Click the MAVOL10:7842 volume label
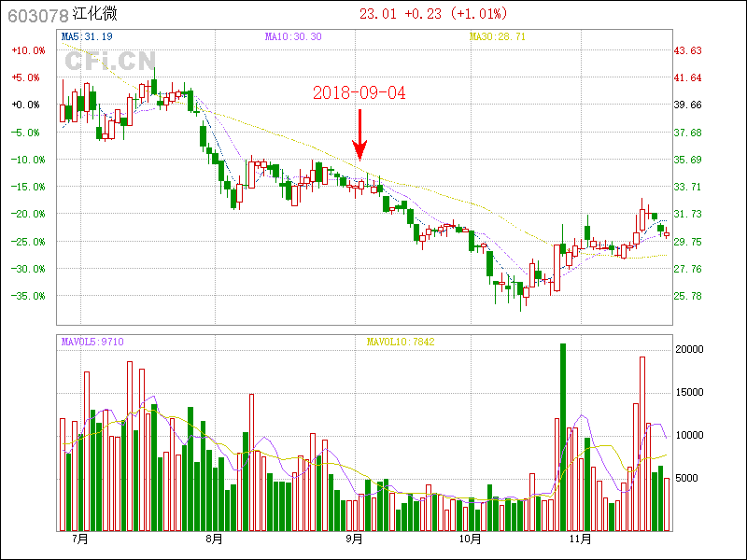This screenshot has width=747, height=560. pyautogui.click(x=400, y=342)
